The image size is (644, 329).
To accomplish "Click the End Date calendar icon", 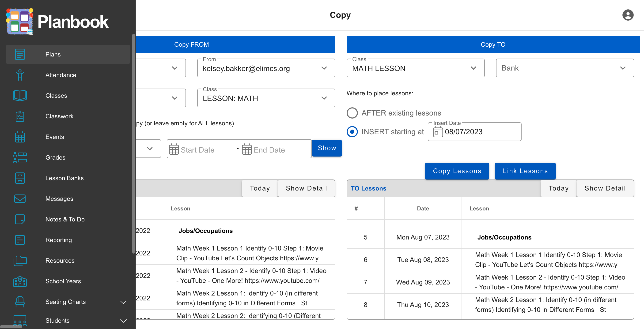I will [x=247, y=149].
